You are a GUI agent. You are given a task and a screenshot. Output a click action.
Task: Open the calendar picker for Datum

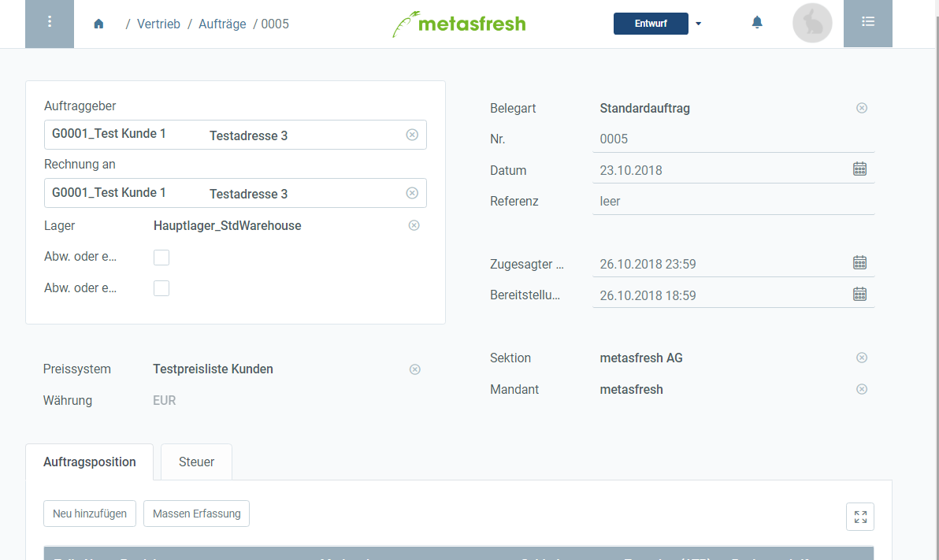pyautogui.click(x=859, y=169)
